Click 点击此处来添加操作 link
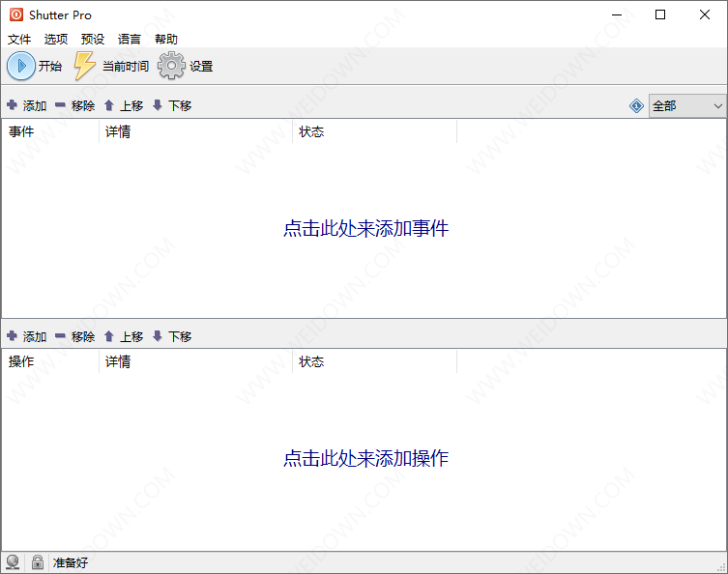 (x=365, y=458)
